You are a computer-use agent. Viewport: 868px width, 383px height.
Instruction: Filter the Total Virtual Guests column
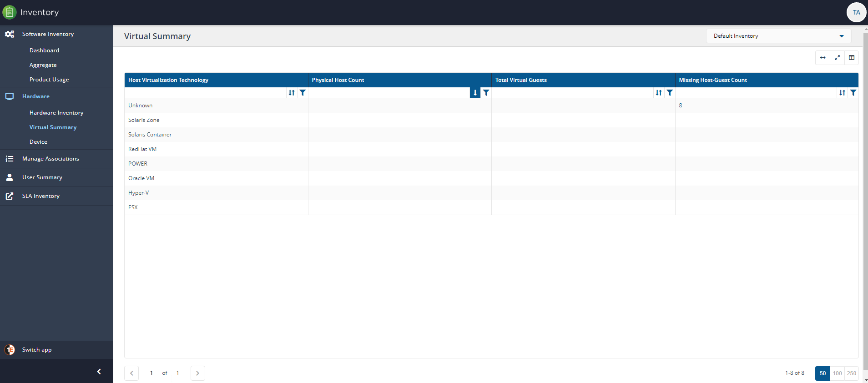point(670,93)
